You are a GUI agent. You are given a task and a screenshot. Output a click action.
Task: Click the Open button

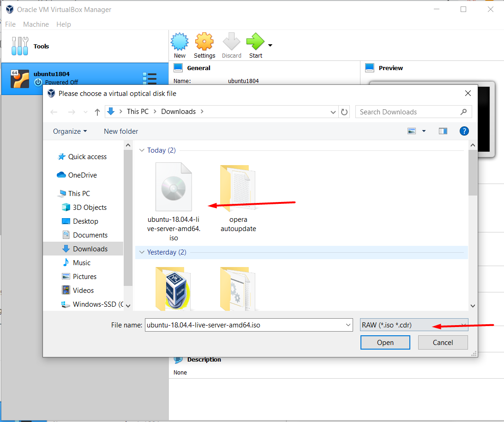[x=385, y=343]
